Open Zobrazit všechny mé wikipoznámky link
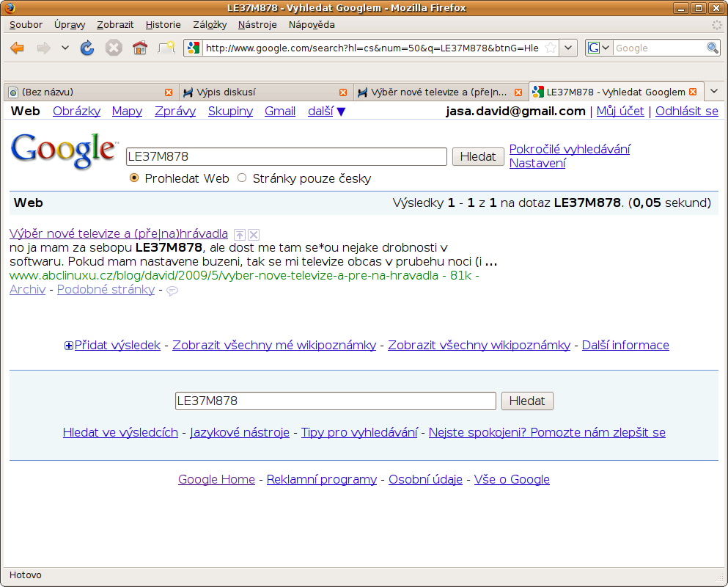 pyautogui.click(x=274, y=345)
